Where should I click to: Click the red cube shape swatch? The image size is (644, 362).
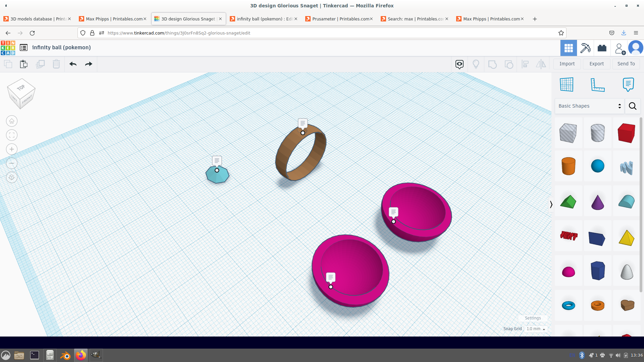tap(627, 133)
